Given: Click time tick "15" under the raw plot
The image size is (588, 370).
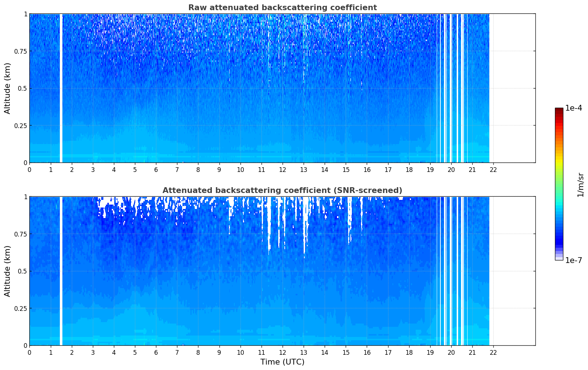Looking at the screenshot, I should pos(346,169).
